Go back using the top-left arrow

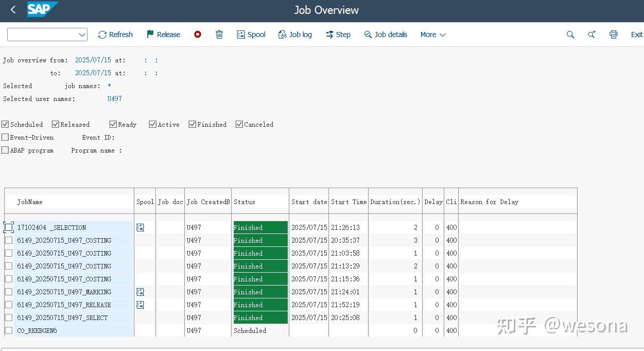pyautogui.click(x=13, y=10)
